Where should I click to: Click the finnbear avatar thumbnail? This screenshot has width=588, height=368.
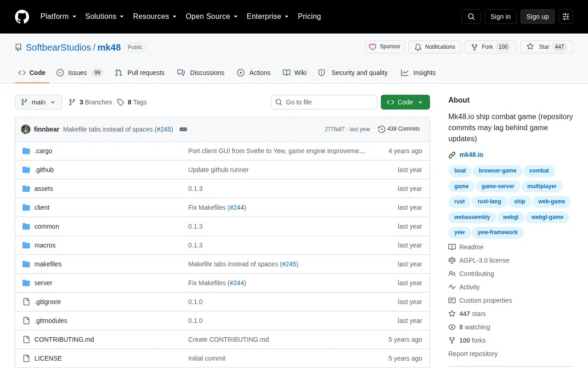(x=26, y=129)
